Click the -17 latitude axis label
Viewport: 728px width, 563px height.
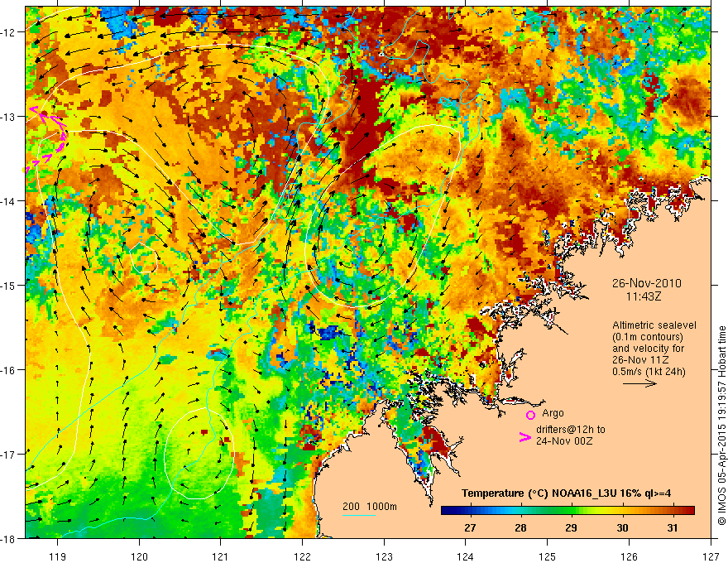pos(9,455)
